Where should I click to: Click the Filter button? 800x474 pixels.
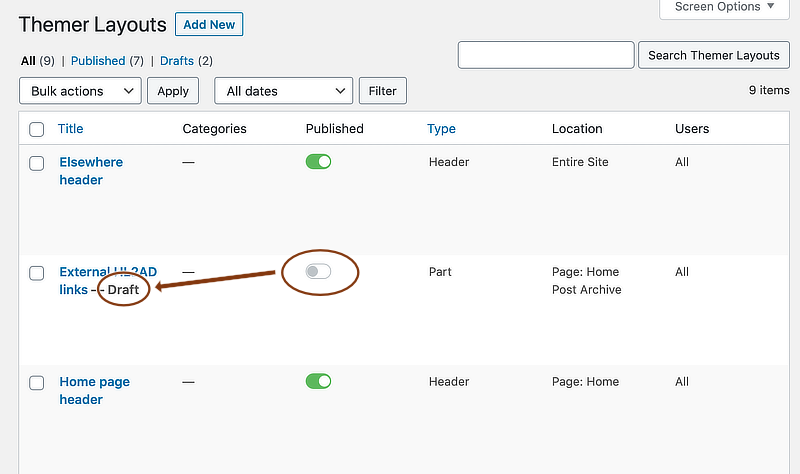(x=382, y=91)
